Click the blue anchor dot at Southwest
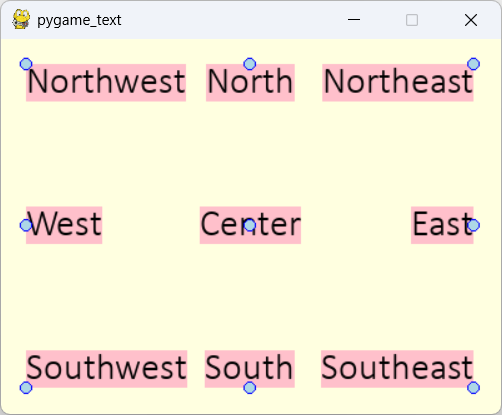 coord(26,388)
